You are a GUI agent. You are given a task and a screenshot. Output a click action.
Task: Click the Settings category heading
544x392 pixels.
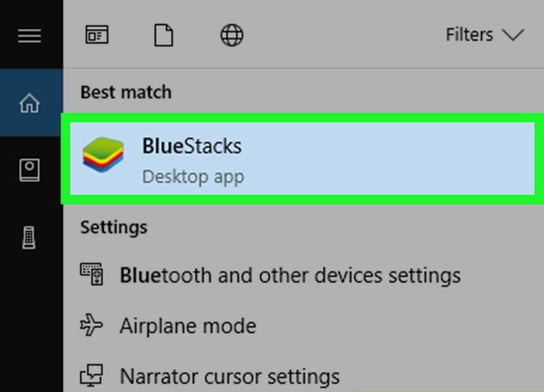pos(114,226)
